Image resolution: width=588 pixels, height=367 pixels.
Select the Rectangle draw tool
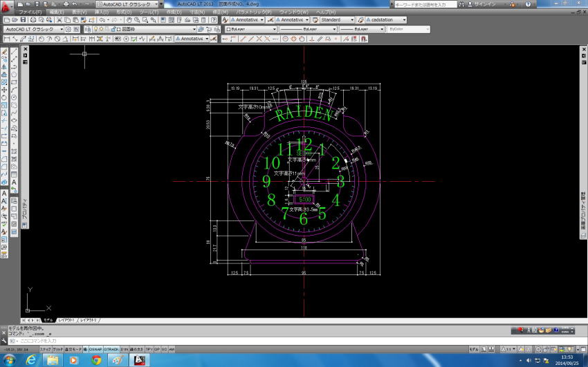click(x=15, y=82)
